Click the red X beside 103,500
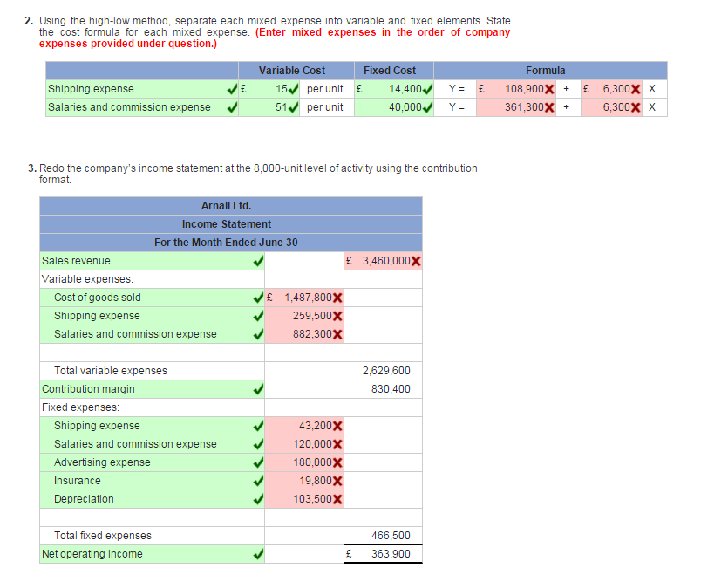The image size is (728, 582). [337, 499]
